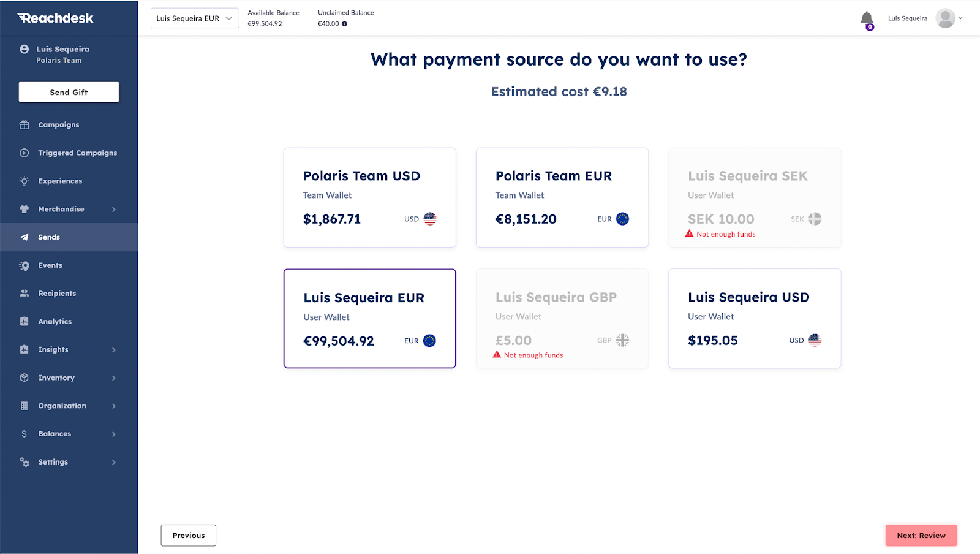The height and width of the screenshot is (554, 980).
Task: Open Triggered Campaigns page
Action: coord(69,153)
